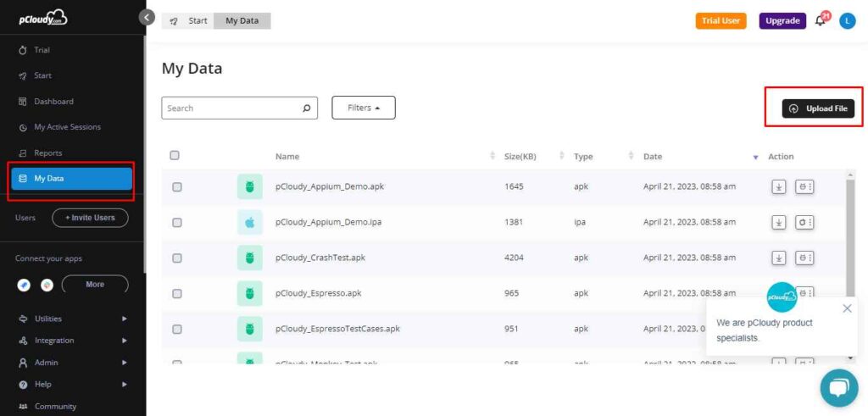The image size is (868, 416).
Task: Click file name pCloudy_Espresso.apk
Action: pyautogui.click(x=319, y=293)
